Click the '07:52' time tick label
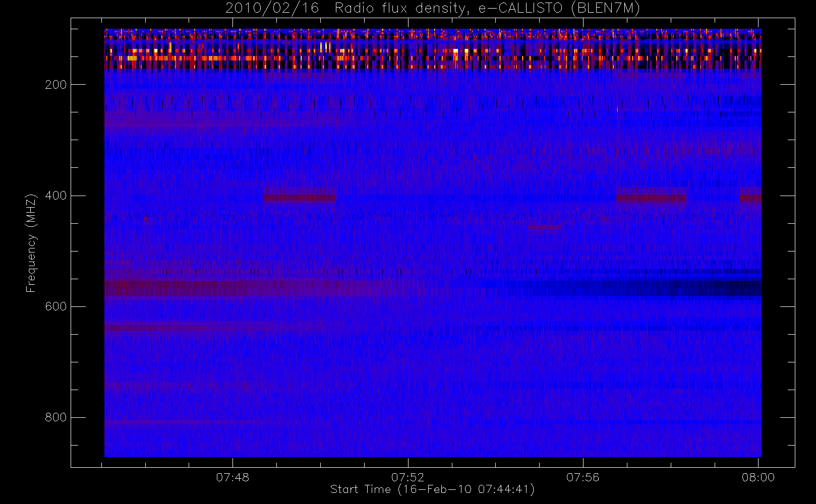816x504 pixels. [407, 477]
